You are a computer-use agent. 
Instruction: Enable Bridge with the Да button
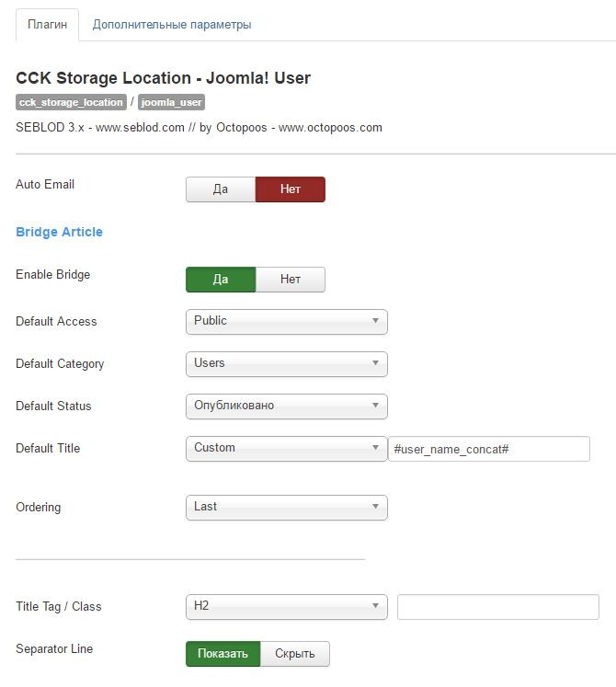(x=221, y=280)
